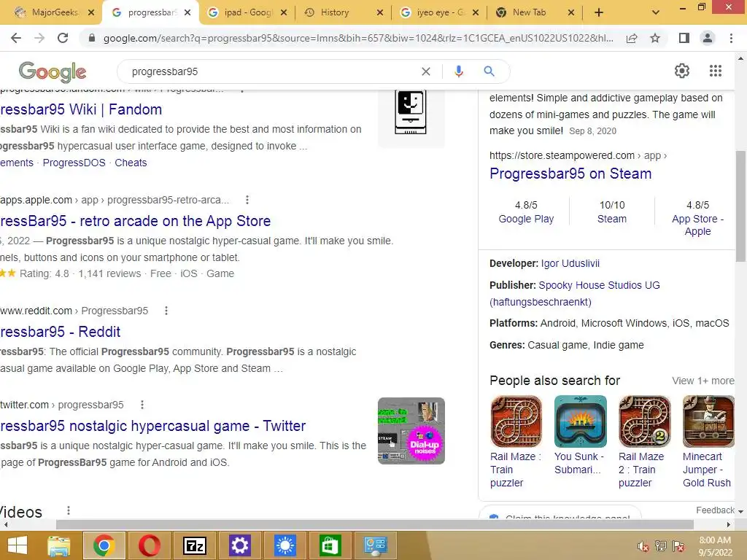747x560 pixels.
Task: Switch to the History tab
Action: click(334, 12)
